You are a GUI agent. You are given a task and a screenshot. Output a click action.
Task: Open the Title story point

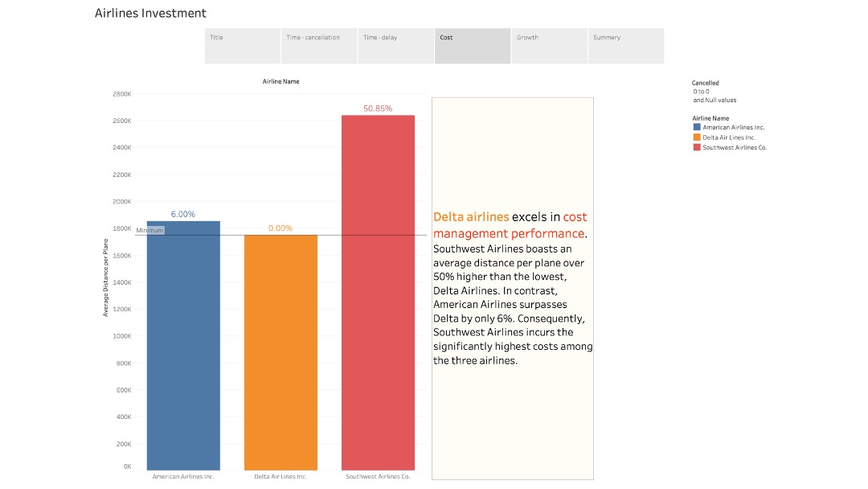(x=243, y=46)
